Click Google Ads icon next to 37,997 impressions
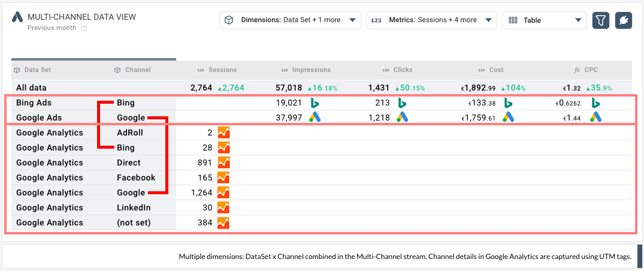 click(315, 117)
